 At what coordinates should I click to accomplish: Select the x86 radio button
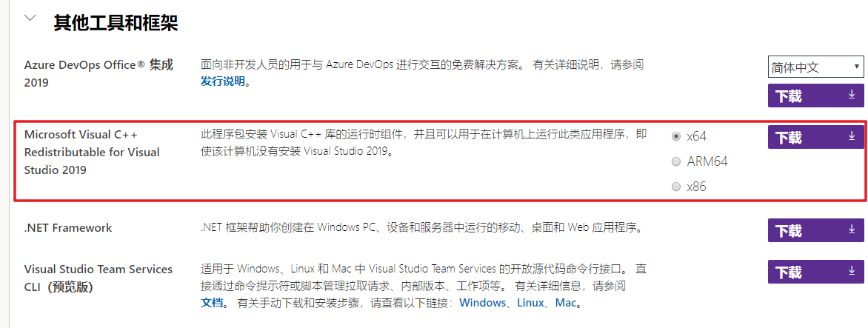click(x=675, y=187)
